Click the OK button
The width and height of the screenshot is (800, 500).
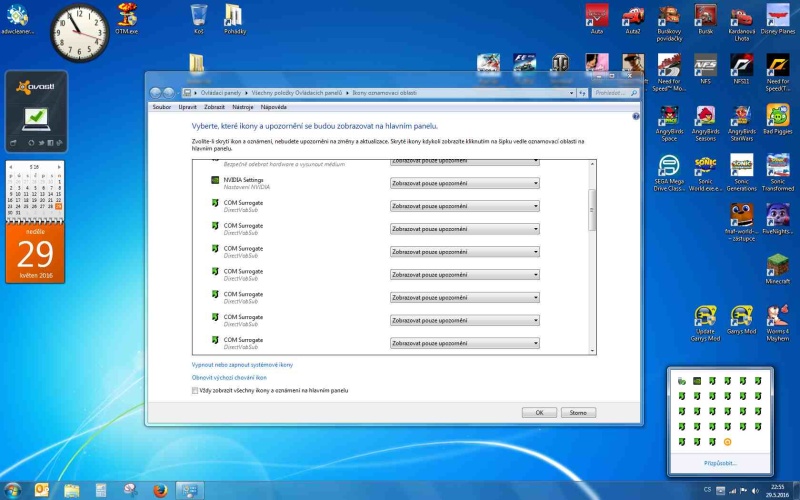[538, 412]
